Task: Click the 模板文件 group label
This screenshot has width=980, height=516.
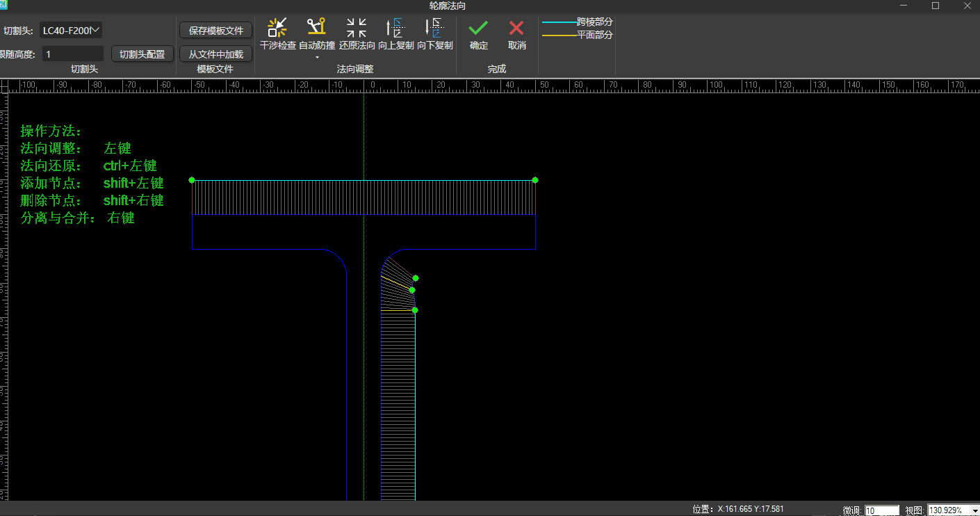Action: [x=215, y=69]
